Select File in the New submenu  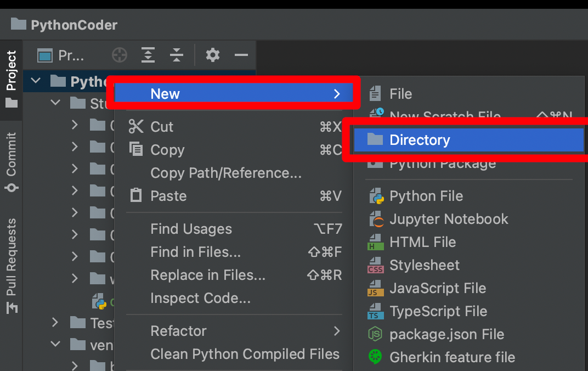[x=469, y=94]
